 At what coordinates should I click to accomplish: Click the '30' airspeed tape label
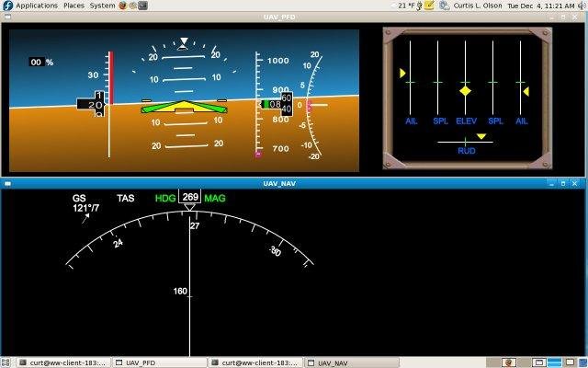click(x=94, y=75)
